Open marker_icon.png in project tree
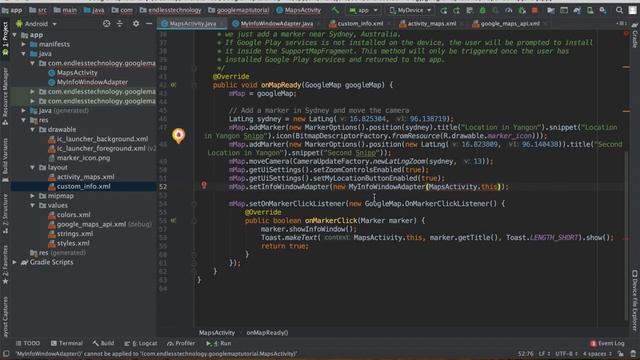The image size is (640, 360). pos(83,158)
